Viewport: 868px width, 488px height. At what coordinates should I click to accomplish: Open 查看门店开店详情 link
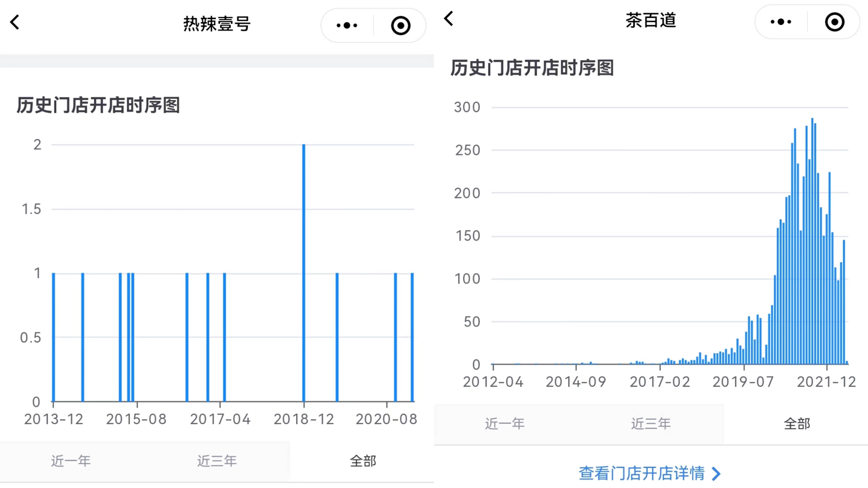click(x=649, y=474)
